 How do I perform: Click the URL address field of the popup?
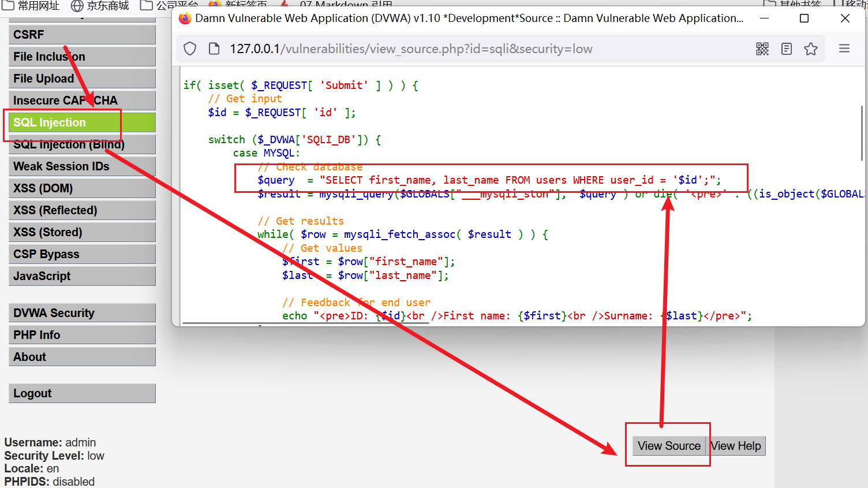click(x=411, y=49)
